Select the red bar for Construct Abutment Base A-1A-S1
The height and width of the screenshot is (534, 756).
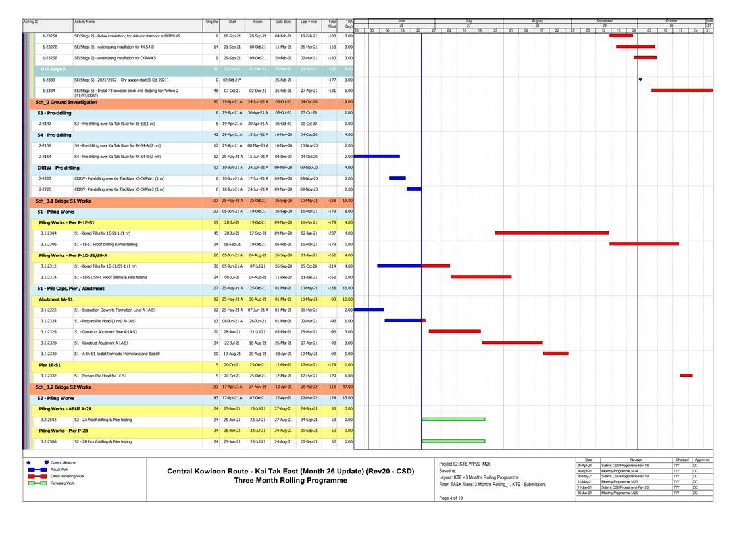[x=455, y=331]
